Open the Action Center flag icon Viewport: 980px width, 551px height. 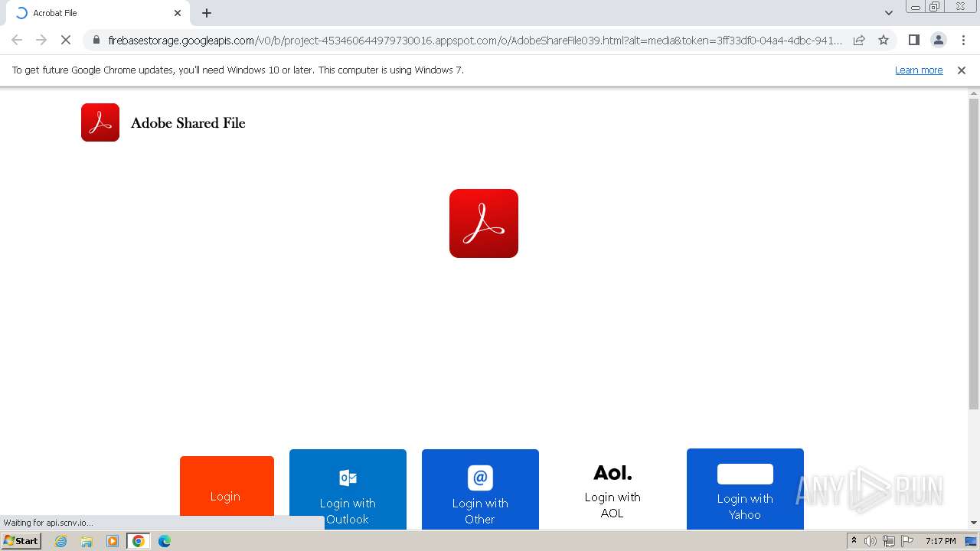tap(906, 541)
